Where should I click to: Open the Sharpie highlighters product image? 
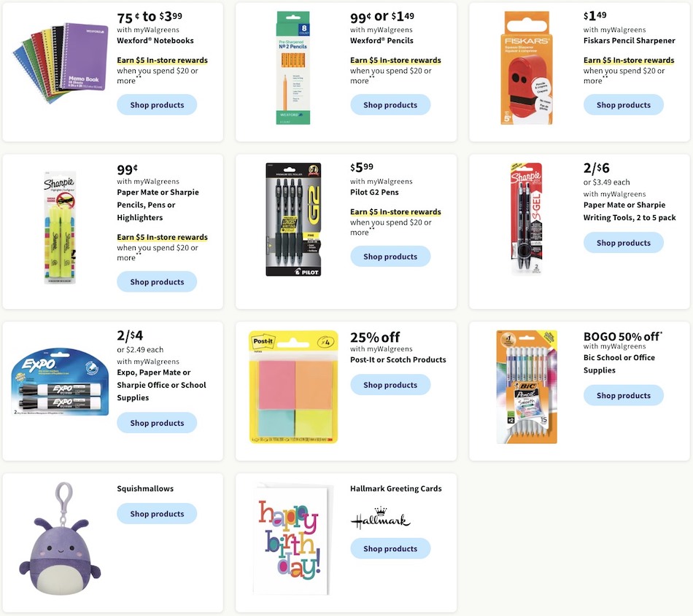(x=60, y=227)
